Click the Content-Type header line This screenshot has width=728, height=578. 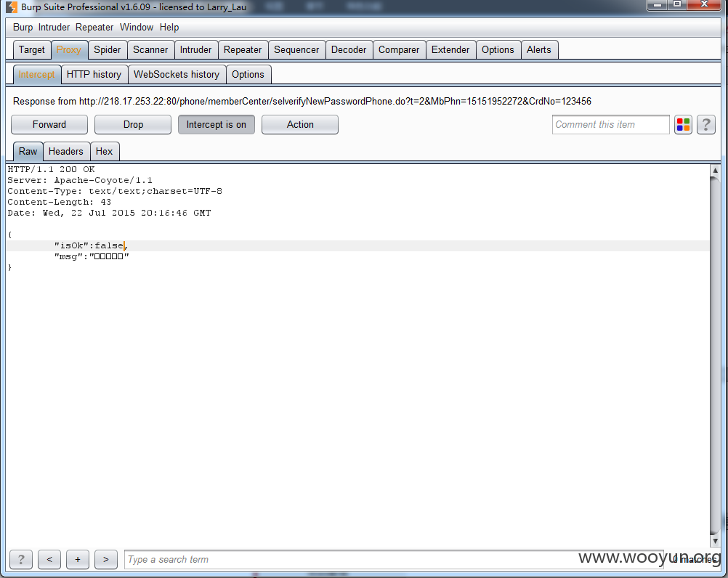tap(115, 191)
